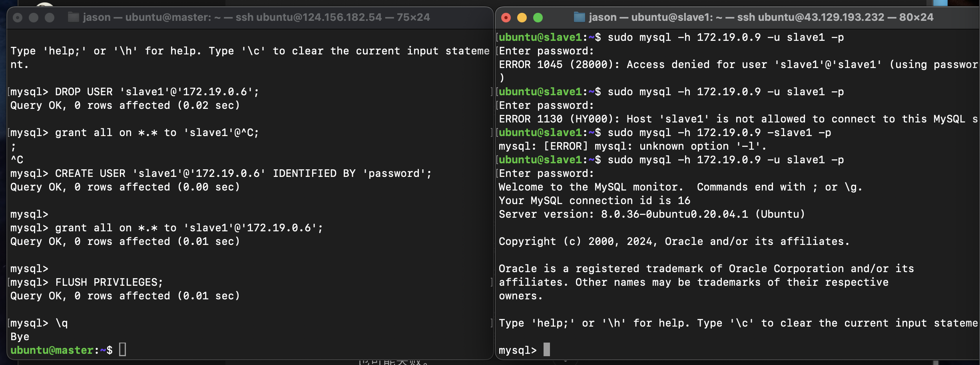Minimize the slave1 terminal with yellow button
The width and height of the screenshot is (980, 365).
tap(522, 18)
